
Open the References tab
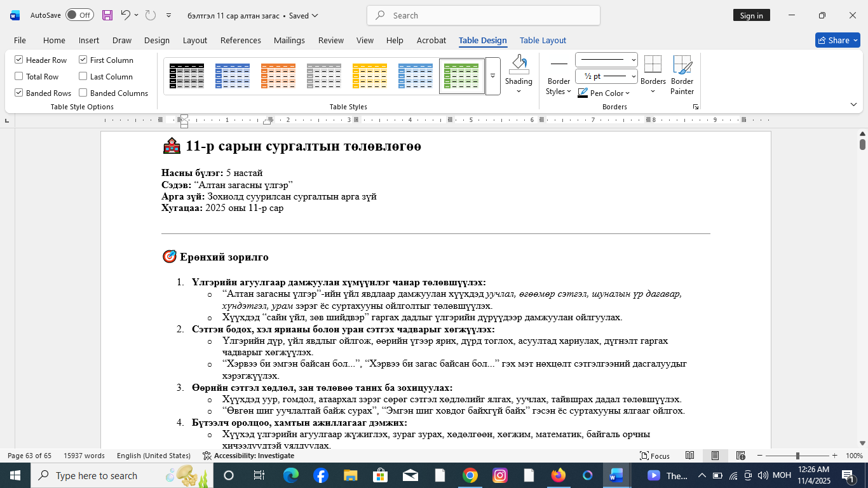[x=240, y=40]
